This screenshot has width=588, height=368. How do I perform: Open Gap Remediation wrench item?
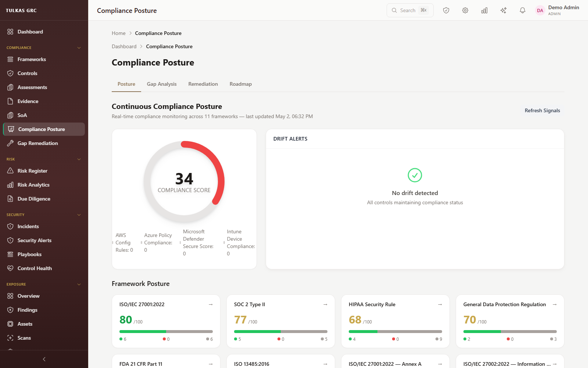tap(44, 143)
